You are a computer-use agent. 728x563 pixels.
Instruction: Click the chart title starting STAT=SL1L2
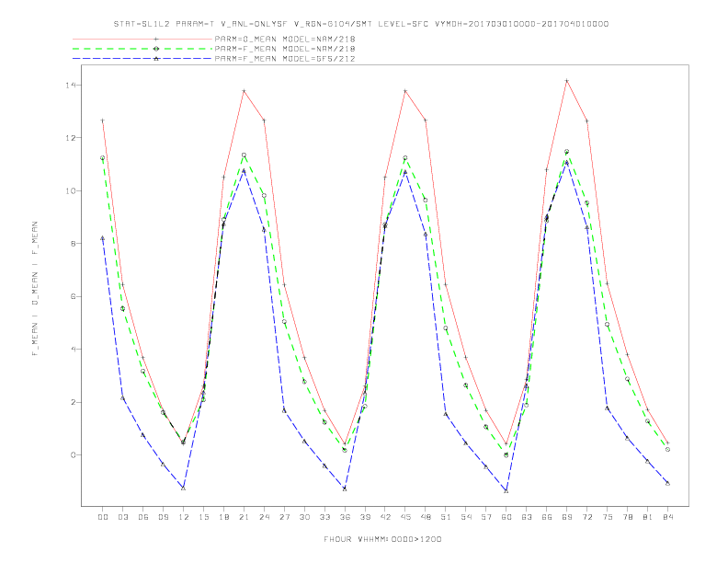click(x=361, y=24)
